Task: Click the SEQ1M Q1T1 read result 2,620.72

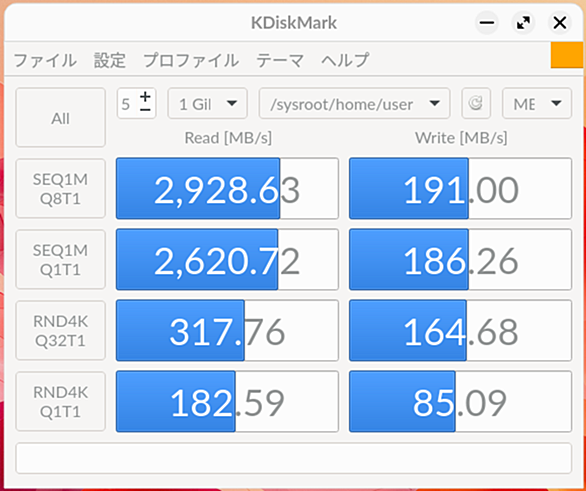Action: click(227, 260)
